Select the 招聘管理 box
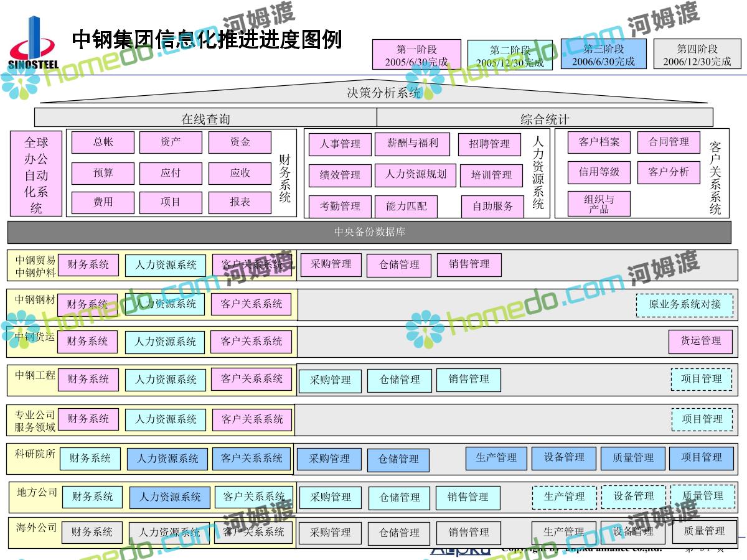 489,144
